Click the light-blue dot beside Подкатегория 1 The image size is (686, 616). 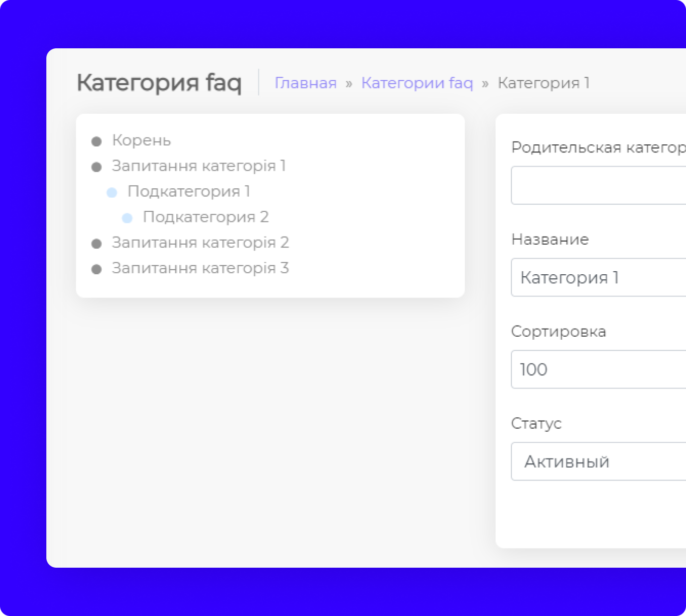click(112, 193)
